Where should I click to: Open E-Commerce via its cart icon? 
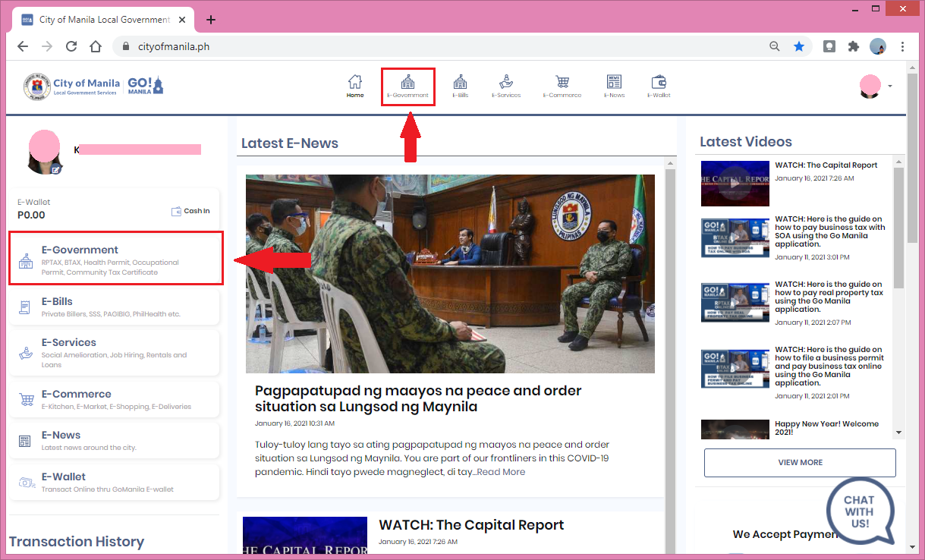click(x=562, y=86)
